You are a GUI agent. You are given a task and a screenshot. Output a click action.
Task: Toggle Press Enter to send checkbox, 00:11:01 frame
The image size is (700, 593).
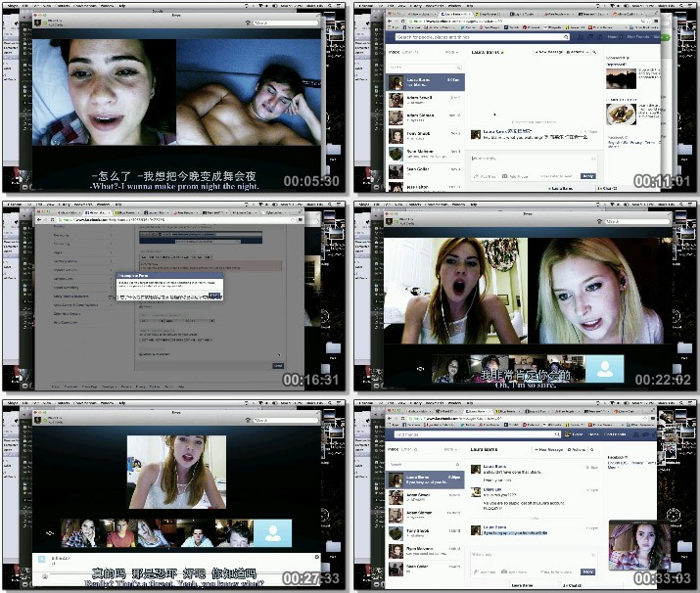point(576,176)
